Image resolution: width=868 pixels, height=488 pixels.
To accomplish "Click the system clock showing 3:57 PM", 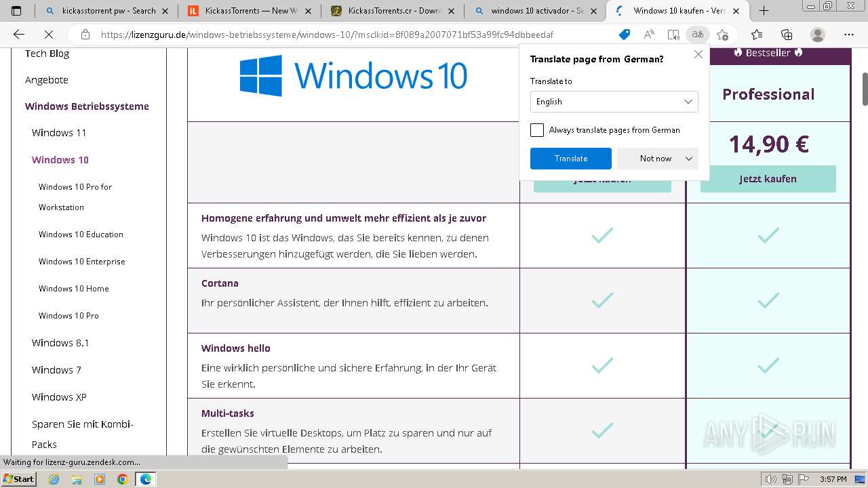I will click(x=833, y=479).
